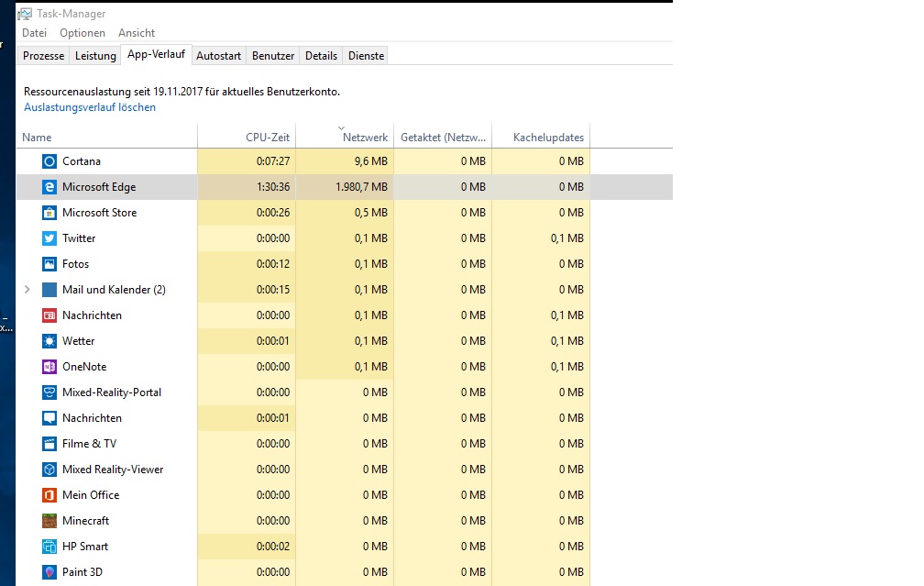
Task: Select the OneNote row name
Action: pyautogui.click(x=84, y=367)
